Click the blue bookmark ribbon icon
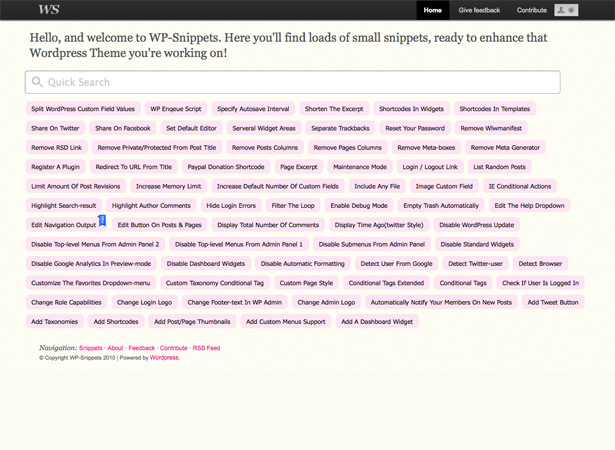615x450 pixels. pyautogui.click(x=102, y=220)
